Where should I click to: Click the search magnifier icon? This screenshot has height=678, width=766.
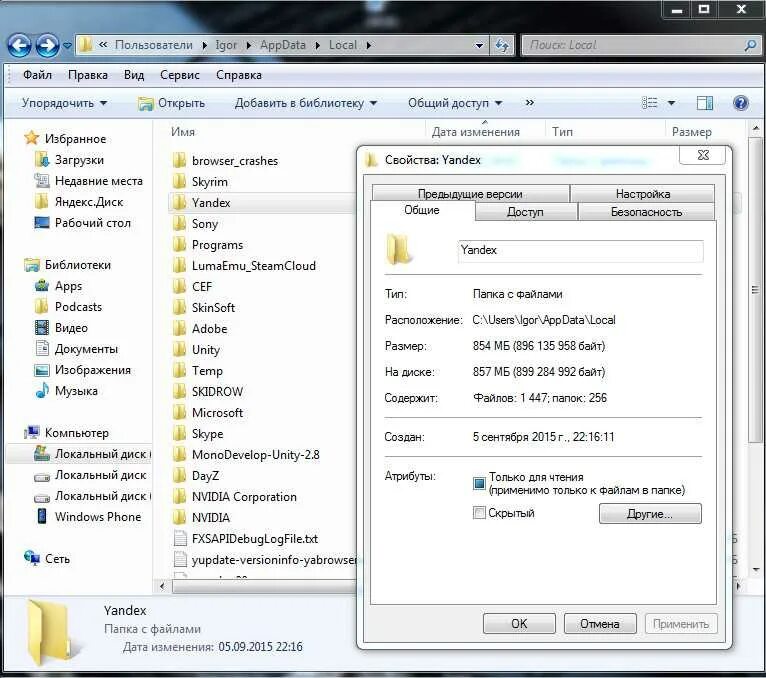click(x=750, y=45)
